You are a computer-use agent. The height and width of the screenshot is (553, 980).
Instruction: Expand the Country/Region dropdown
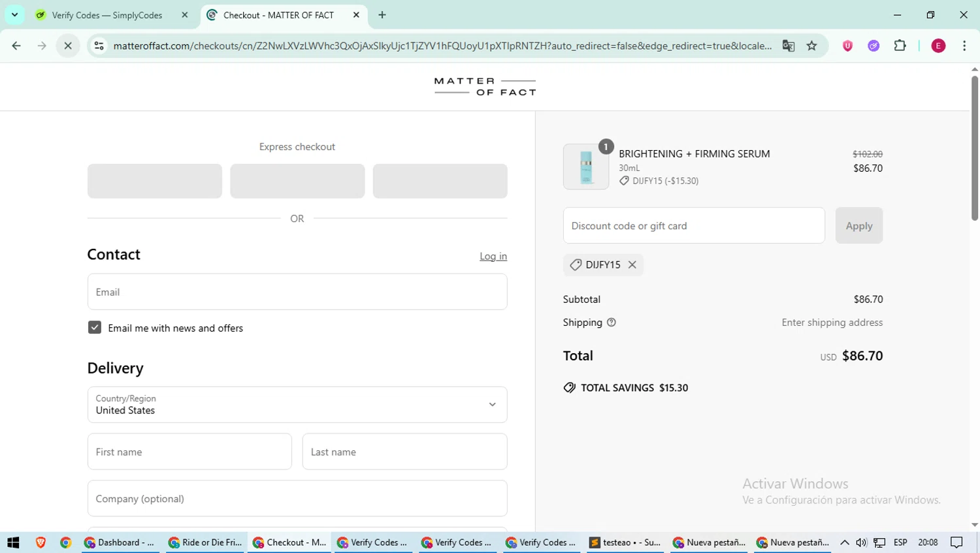point(297,405)
